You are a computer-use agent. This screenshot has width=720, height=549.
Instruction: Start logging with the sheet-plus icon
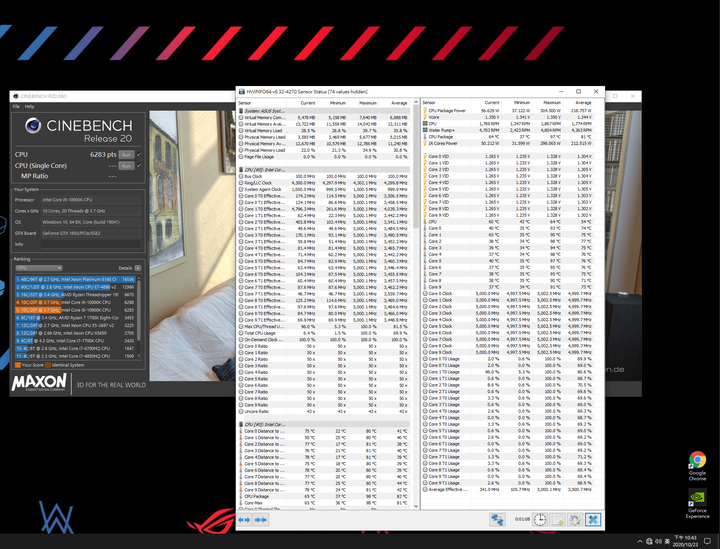[557, 519]
